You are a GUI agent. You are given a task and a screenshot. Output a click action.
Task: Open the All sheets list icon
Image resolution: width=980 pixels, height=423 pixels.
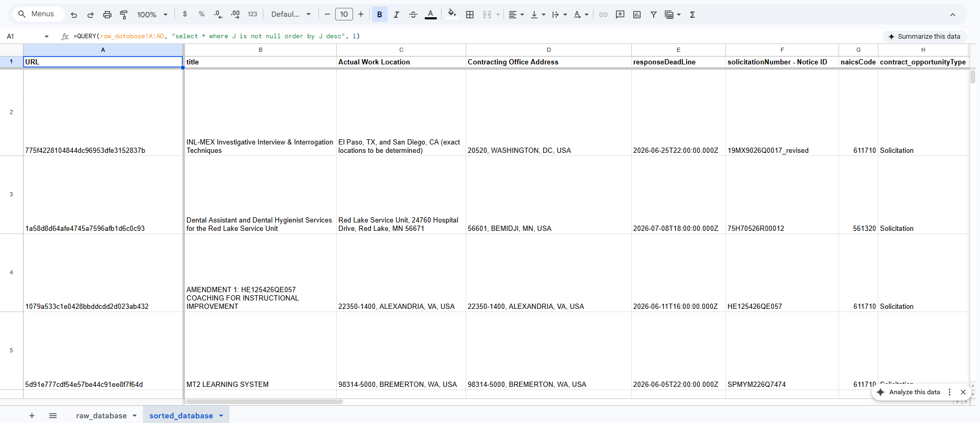(x=53, y=416)
